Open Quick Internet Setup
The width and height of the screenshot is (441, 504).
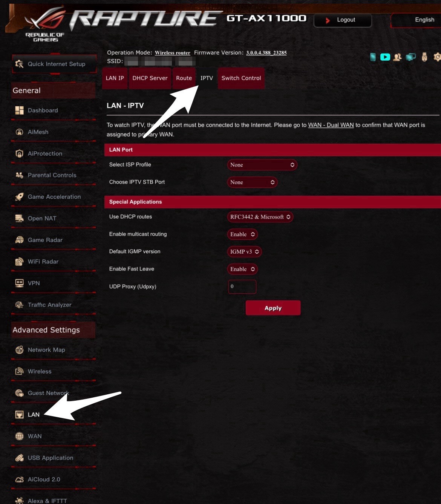54,64
